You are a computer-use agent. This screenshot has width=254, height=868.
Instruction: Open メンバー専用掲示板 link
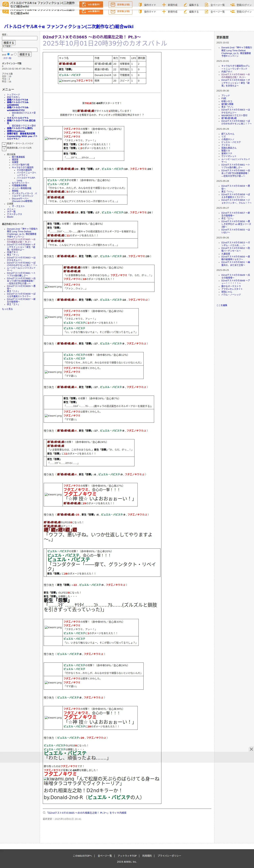tap(22, 188)
